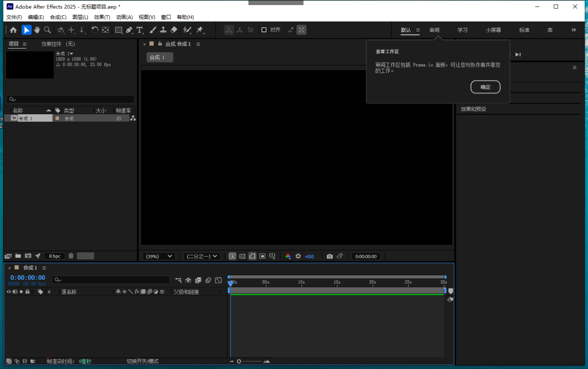Click 切换开关/模式 at timeline bottom
The width and height of the screenshot is (588, 369).
pyautogui.click(x=143, y=361)
